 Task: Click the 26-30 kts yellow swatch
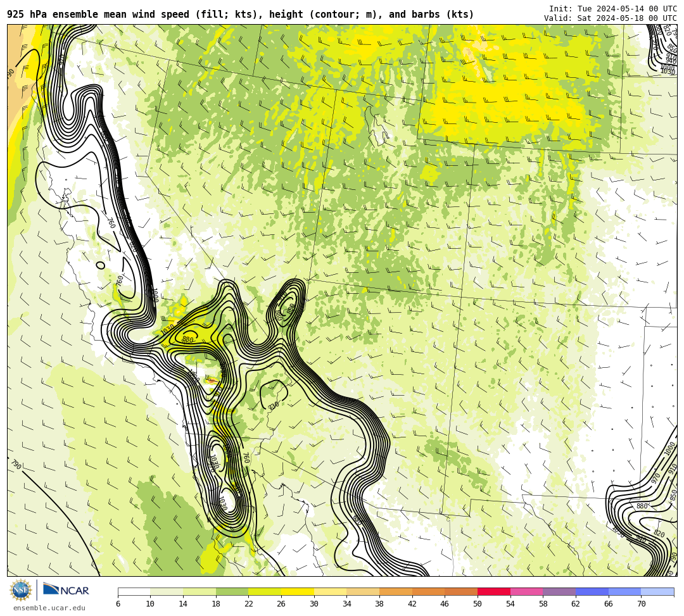(x=298, y=591)
